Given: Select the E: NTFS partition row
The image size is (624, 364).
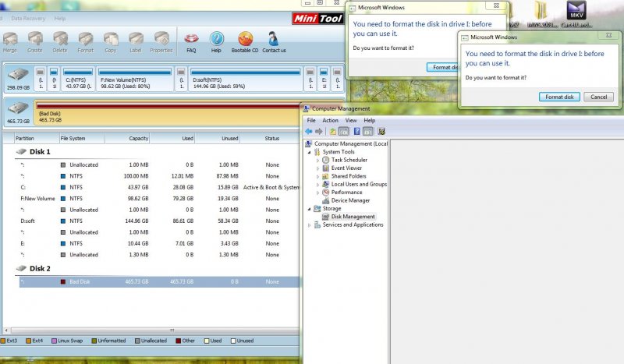Looking at the screenshot, I should [x=159, y=243].
